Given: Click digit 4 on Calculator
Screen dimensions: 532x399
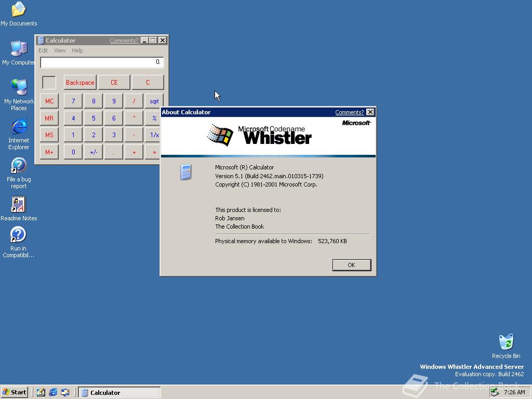Looking at the screenshot, I should (x=73, y=118).
